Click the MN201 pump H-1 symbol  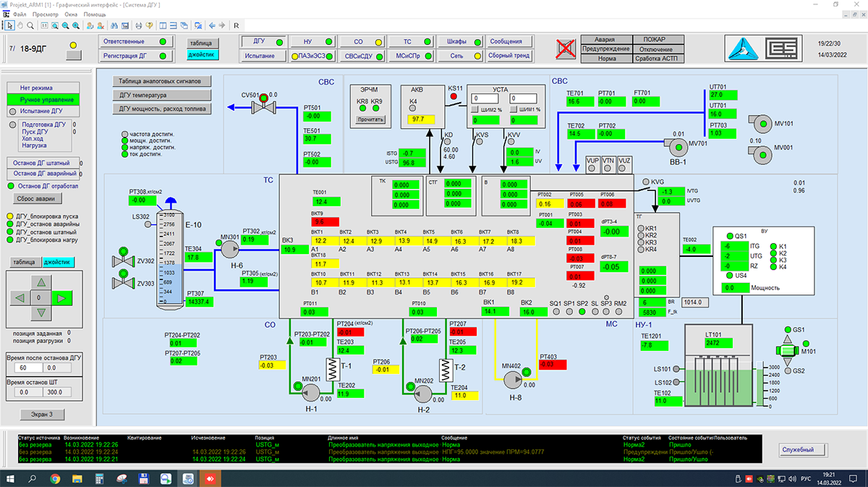coord(312,391)
